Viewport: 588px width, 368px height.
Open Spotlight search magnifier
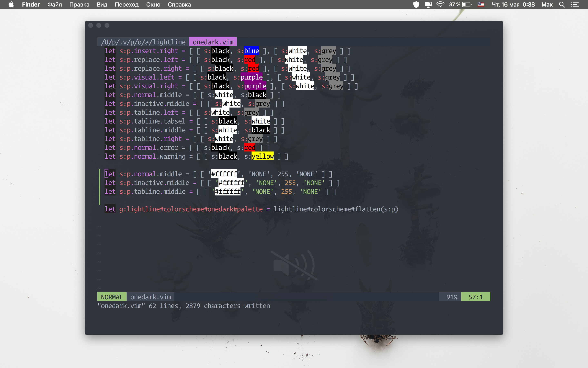tap(562, 4)
